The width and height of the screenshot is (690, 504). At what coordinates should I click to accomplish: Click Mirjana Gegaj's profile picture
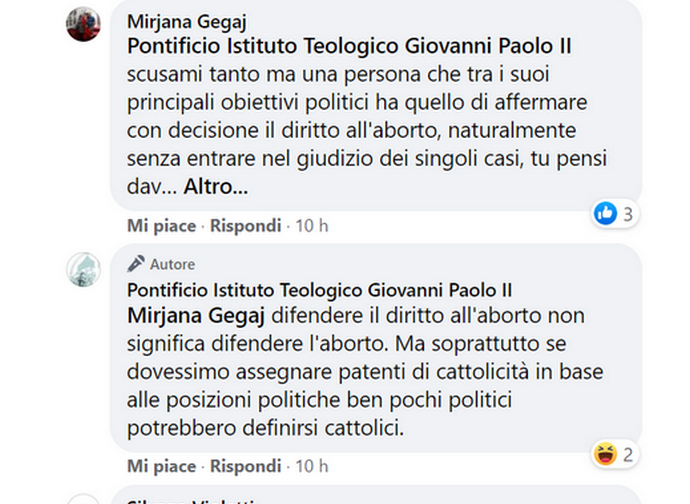pyautogui.click(x=83, y=23)
